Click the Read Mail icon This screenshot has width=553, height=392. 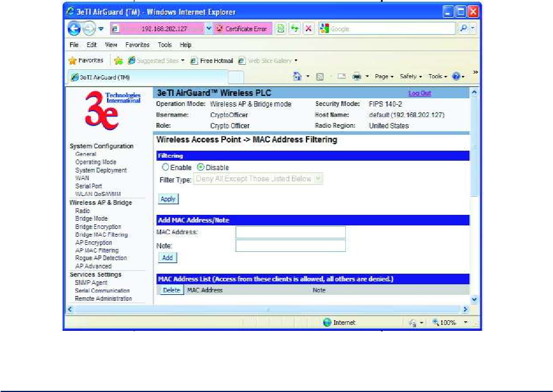(341, 76)
